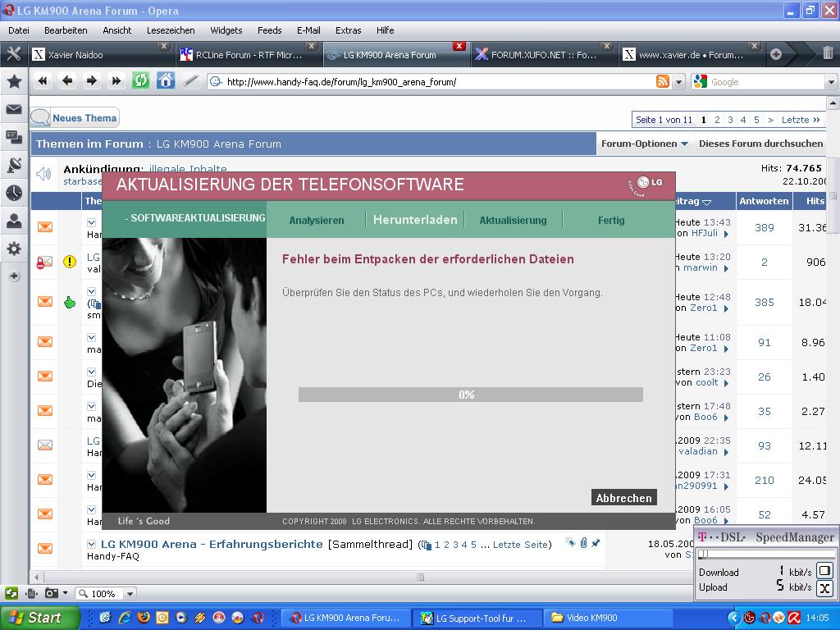
Task: Open the Letzte Seite link
Action: point(520,545)
